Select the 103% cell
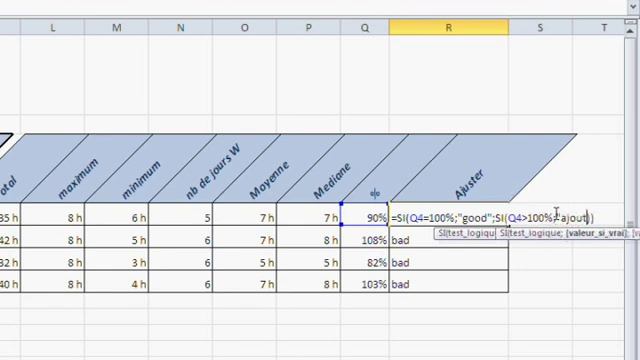 (365, 281)
